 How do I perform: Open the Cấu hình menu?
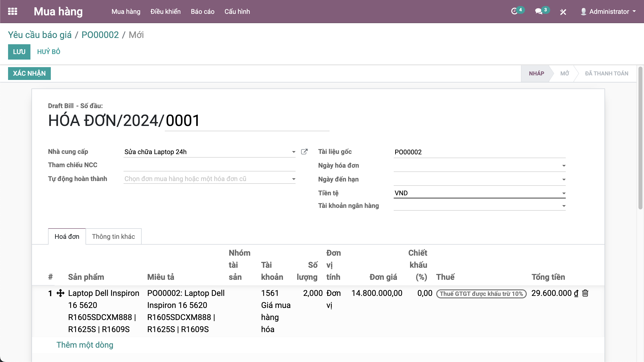coord(237,12)
